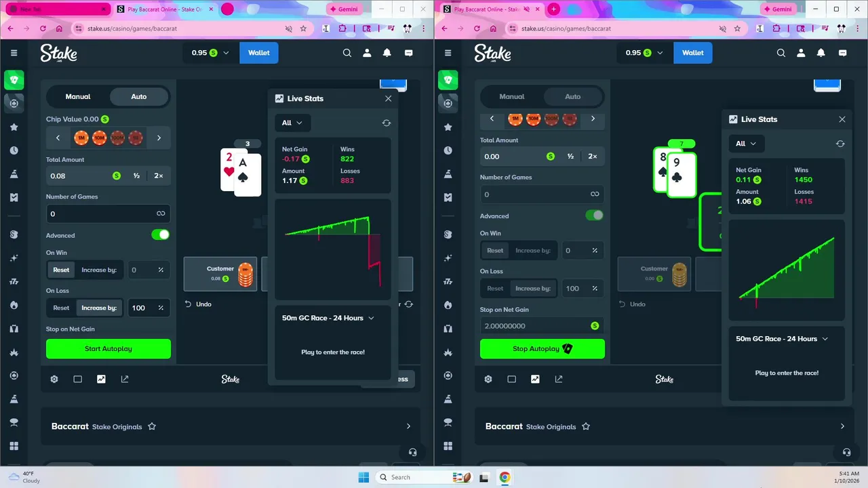Click the search magnifier in left Stake header
Viewport: 868px width, 488px height.
click(347, 53)
